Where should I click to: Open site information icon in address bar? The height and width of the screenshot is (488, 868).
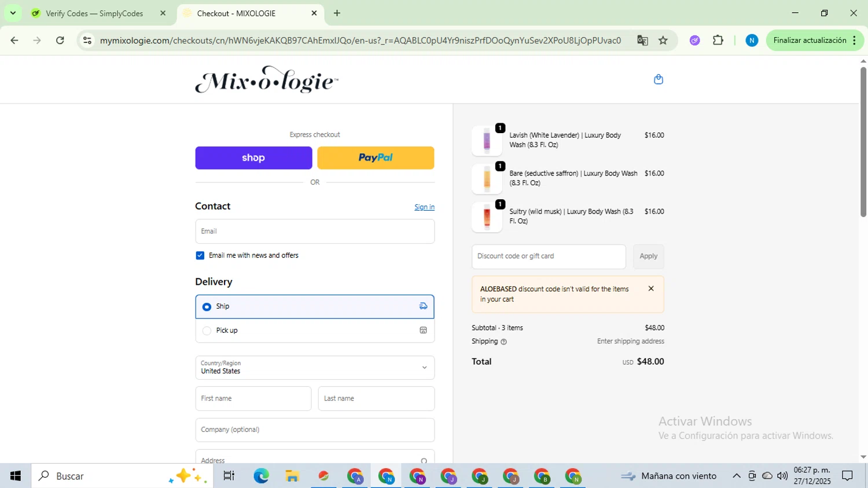tap(87, 41)
